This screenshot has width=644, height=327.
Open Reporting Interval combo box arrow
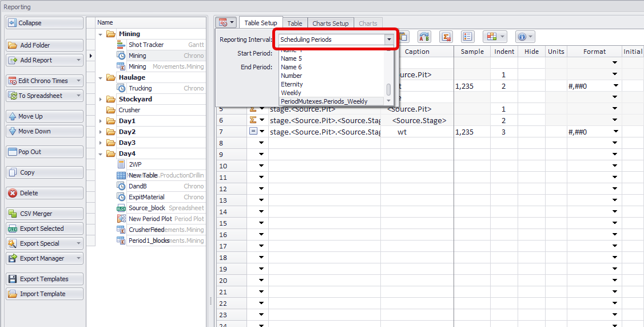pos(389,40)
